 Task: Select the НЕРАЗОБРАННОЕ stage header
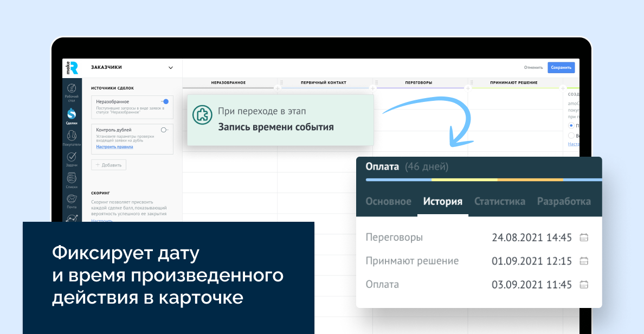228,82
